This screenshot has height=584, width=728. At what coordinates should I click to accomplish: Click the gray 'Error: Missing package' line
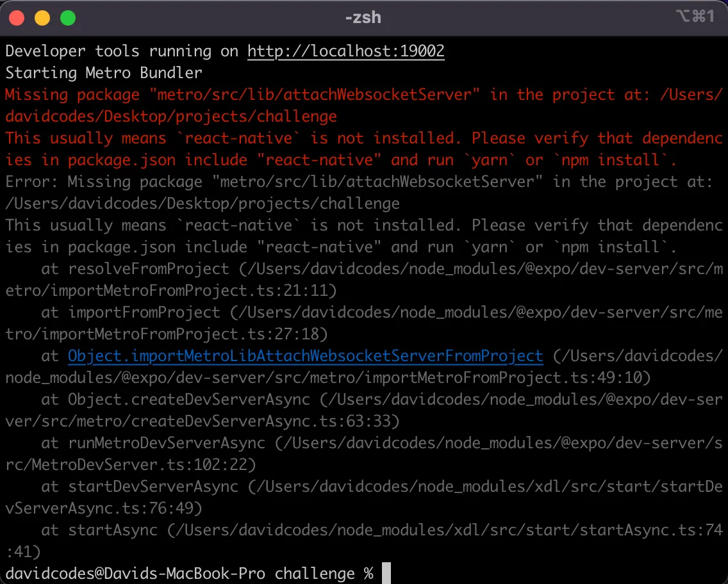pos(359,182)
